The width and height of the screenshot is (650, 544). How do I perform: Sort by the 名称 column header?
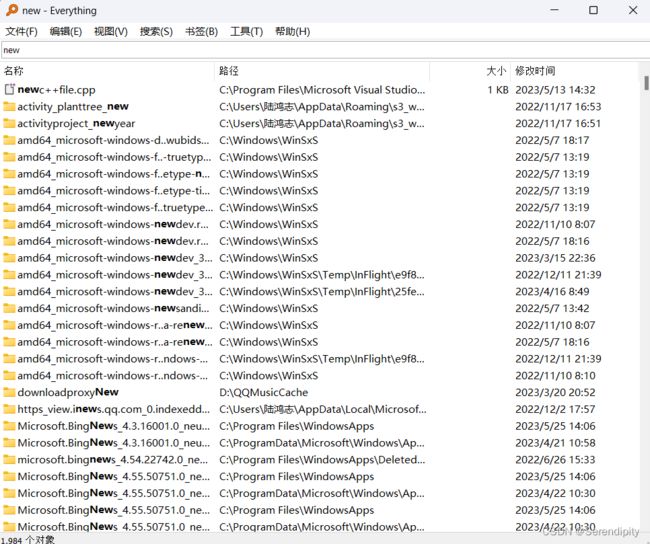(108, 71)
